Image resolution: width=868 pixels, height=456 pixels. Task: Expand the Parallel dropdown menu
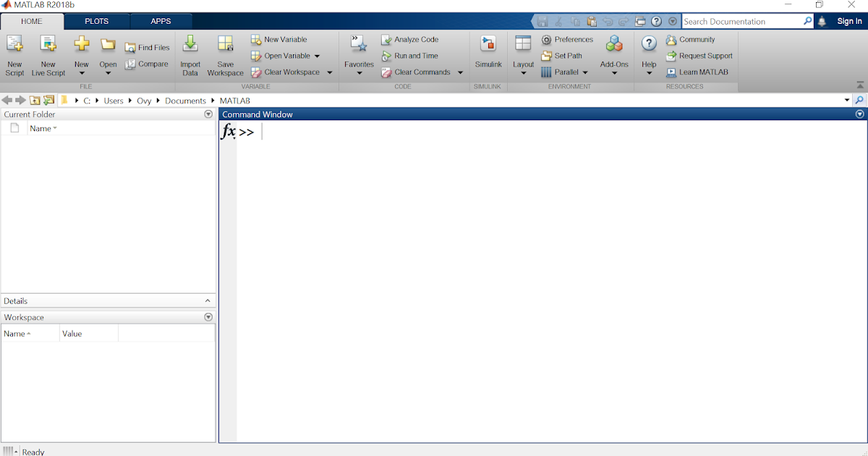pos(586,72)
